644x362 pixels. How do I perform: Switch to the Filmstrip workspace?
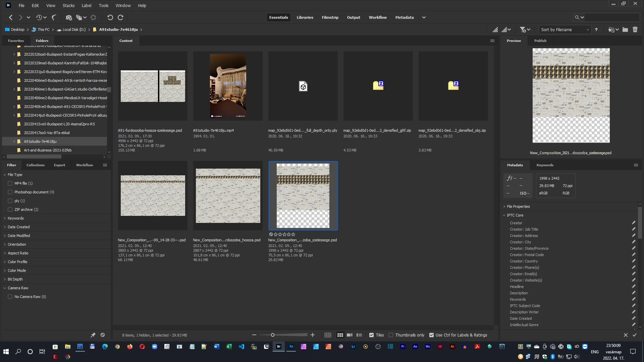pyautogui.click(x=330, y=17)
